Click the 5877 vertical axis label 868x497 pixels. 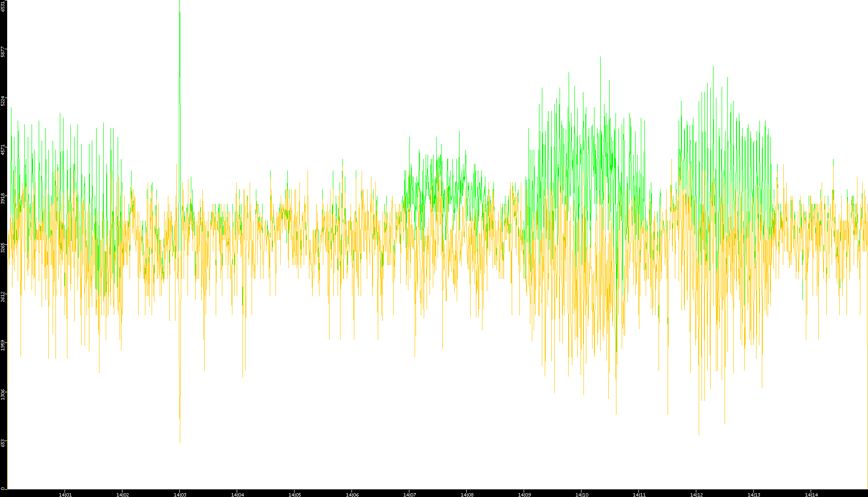(3, 52)
